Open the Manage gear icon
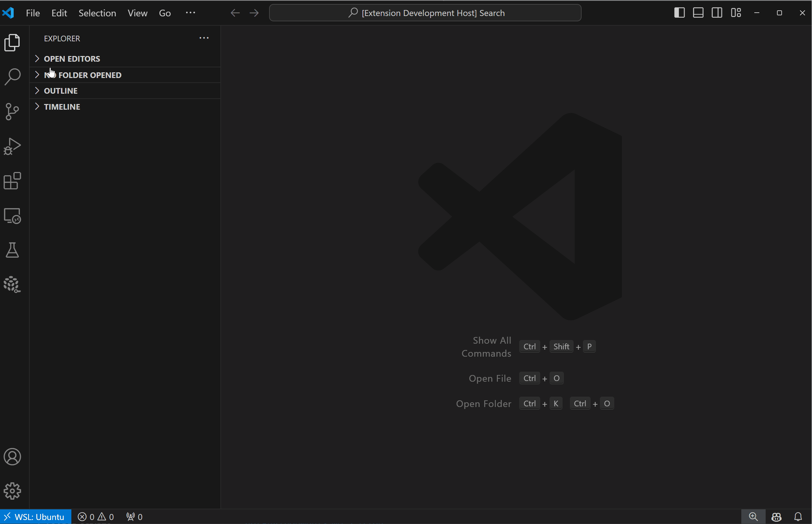 tap(12, 491)
